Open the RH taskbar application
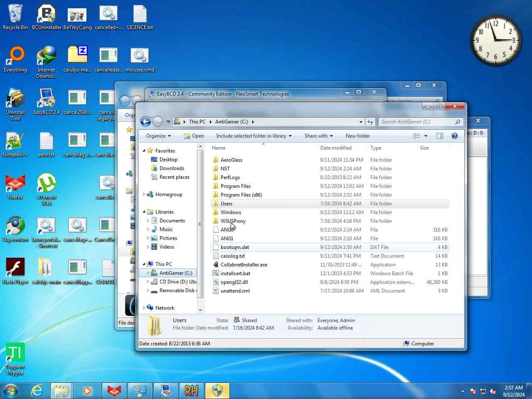532x399 pixels. click(x=191, y=391)
